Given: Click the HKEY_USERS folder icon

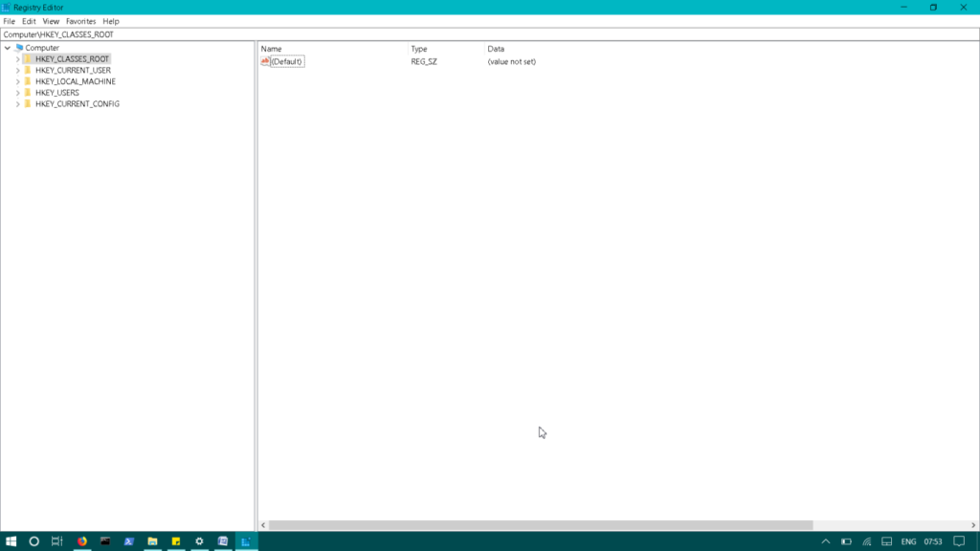Looking at the screenshot, I should click(28, 93).
